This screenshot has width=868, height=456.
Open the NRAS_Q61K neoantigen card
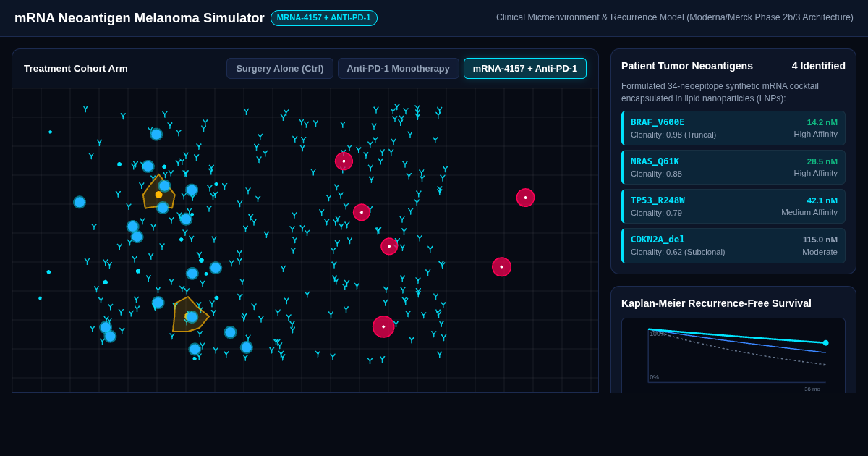point(733,167)
